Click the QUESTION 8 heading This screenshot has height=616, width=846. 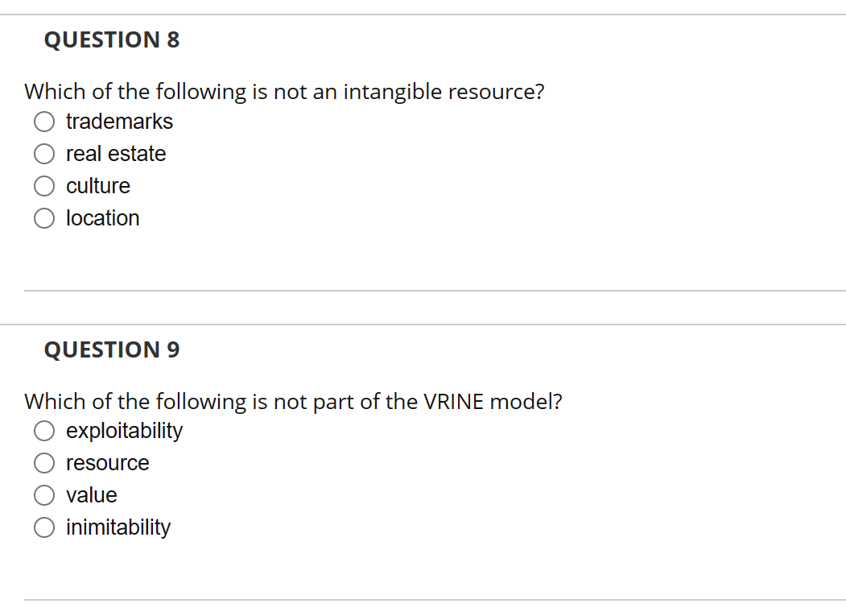pos(112,39)
